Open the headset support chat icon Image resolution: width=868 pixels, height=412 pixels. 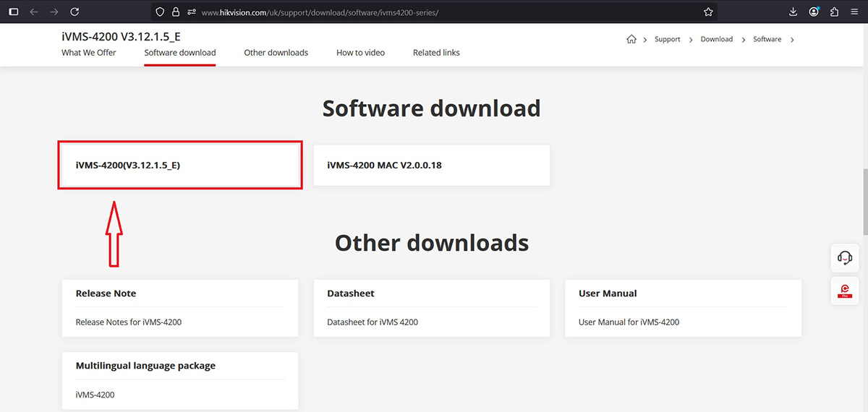point(844,257)
